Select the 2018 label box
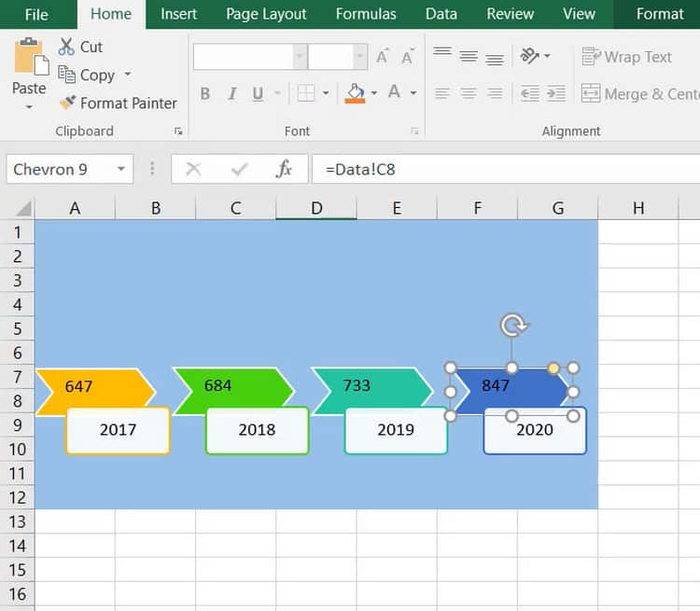 coord(257,430)
